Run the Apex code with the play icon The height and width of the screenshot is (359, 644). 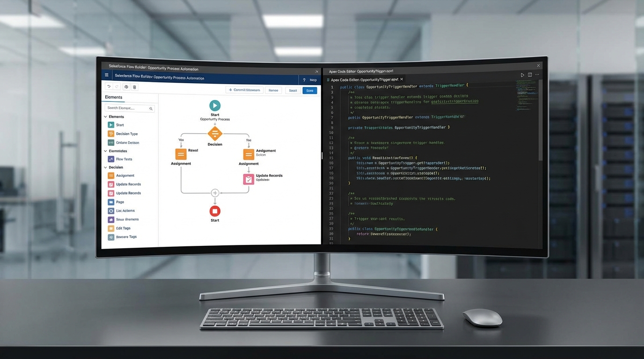coord(522,74)
